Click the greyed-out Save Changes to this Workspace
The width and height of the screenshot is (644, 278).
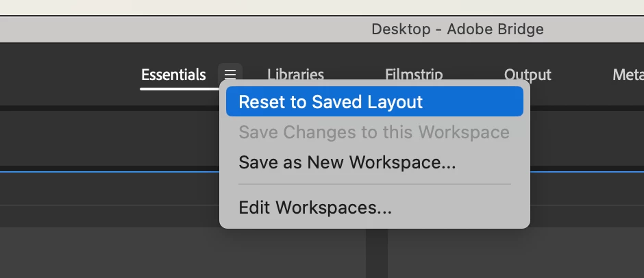375,132
